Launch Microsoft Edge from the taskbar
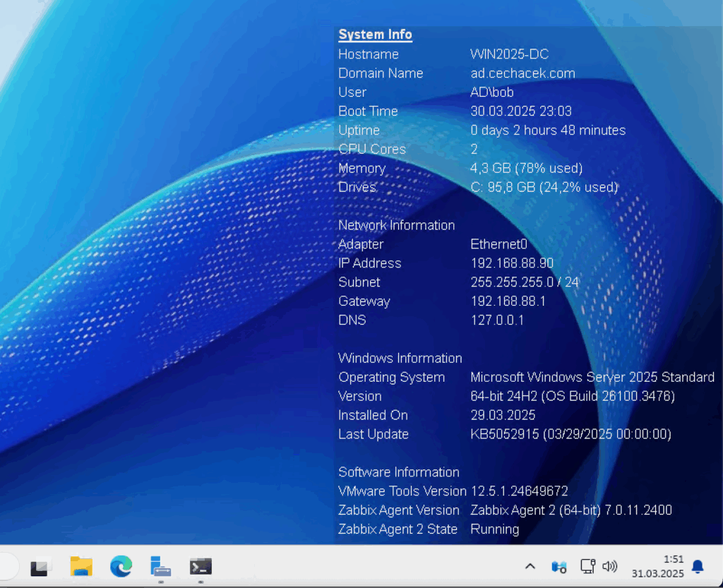 (x=121, y=566)
